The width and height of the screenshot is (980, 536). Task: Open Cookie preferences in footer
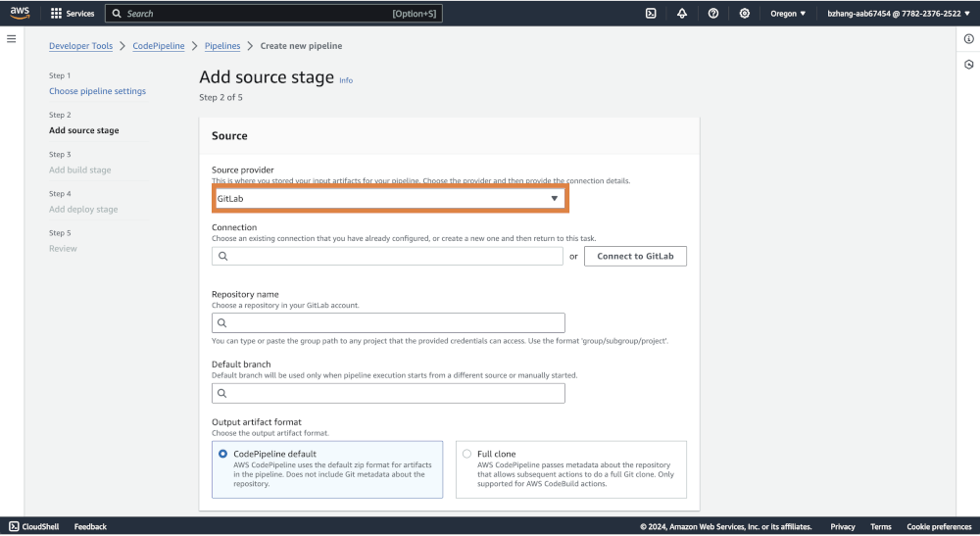click(939, 526)
